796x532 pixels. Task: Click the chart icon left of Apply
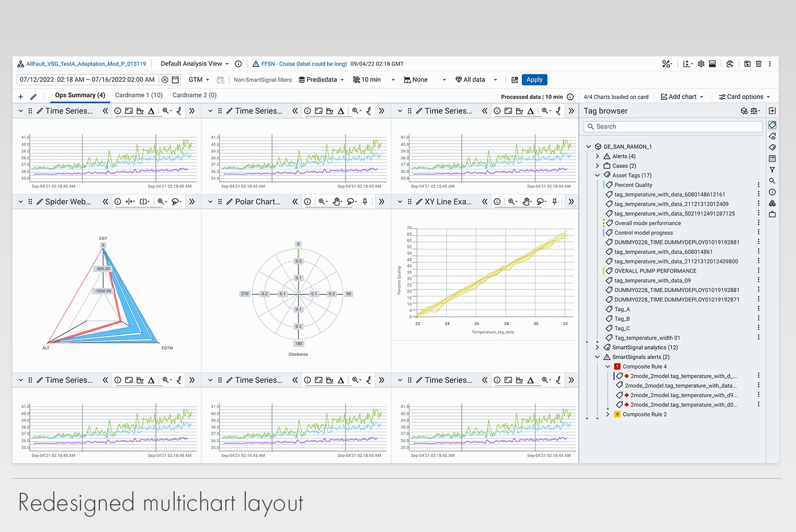[x=515, y=80]
